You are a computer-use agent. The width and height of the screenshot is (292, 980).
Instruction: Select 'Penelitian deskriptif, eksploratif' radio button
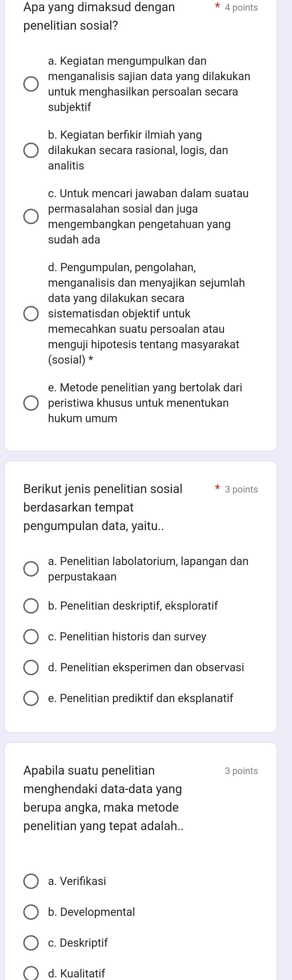pyautogui.click(x=31, y=606)
